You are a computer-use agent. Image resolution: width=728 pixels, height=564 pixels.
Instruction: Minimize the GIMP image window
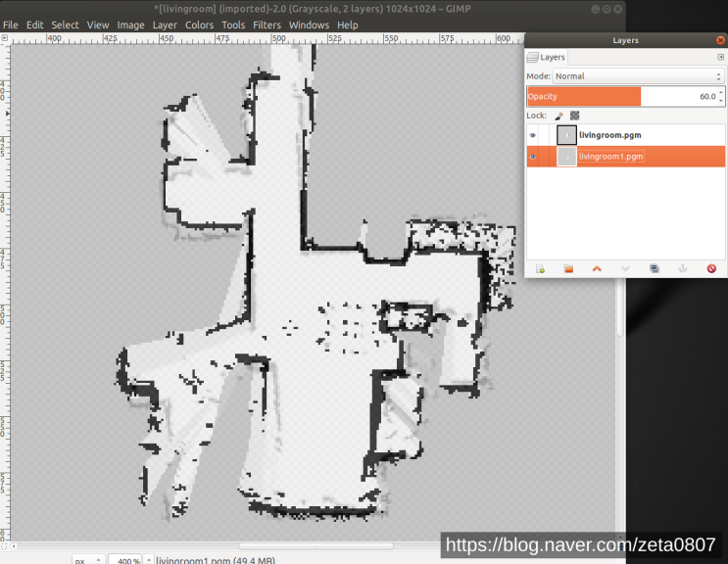click(x=595, y=9)
